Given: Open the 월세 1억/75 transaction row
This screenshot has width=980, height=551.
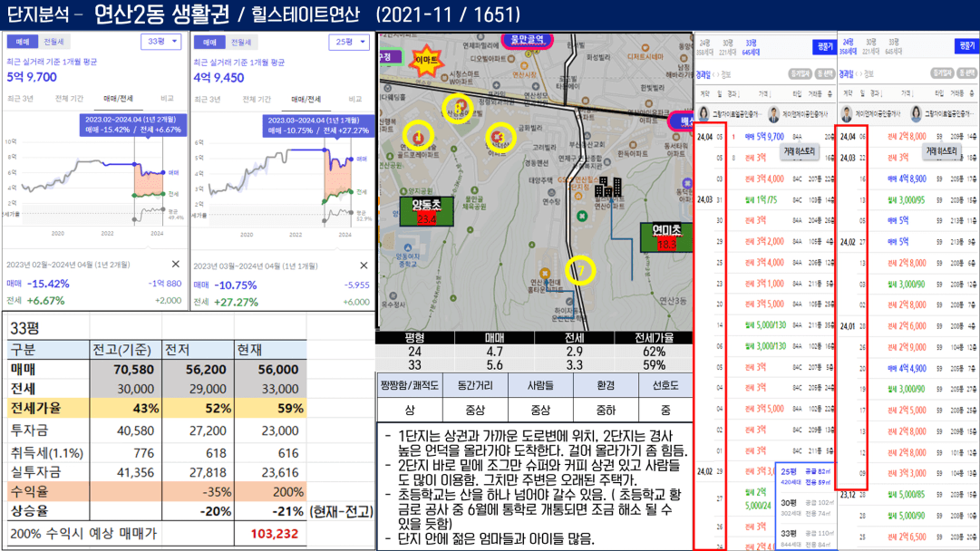Looking at the screenshot, I should click(766, 200).
